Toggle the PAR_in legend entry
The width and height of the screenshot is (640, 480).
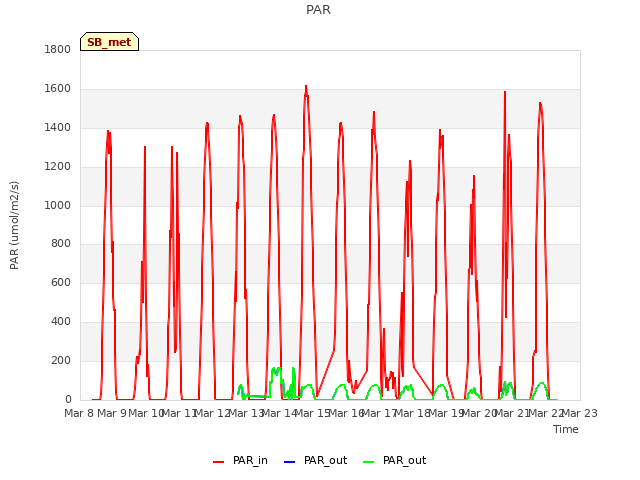(240, 461)
